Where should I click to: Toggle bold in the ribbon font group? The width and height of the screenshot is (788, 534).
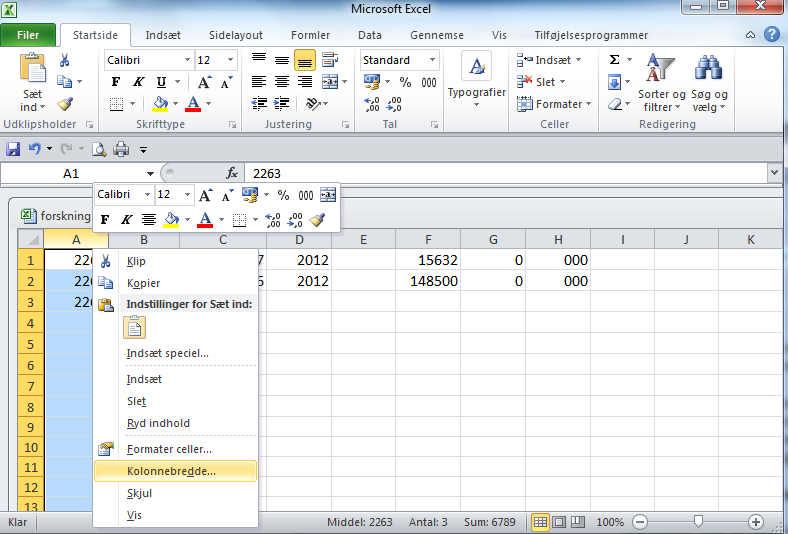pyautogui.click(x=116, y=82)
